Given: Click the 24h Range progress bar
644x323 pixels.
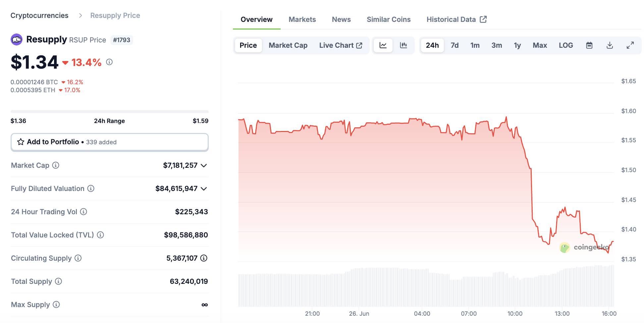Looking at the screenshot, I should (x=110, y=112).
